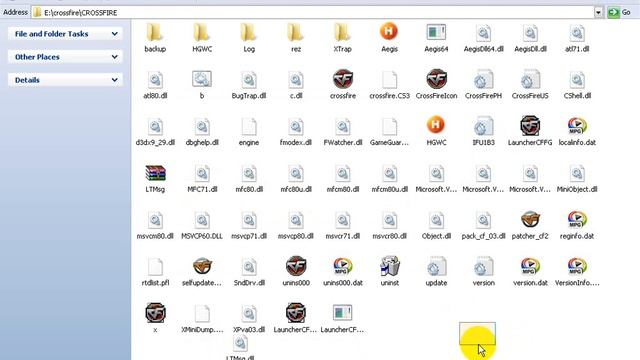Select the file named x
This screenshot has height=360, width=640.
(x=155, y=313)
